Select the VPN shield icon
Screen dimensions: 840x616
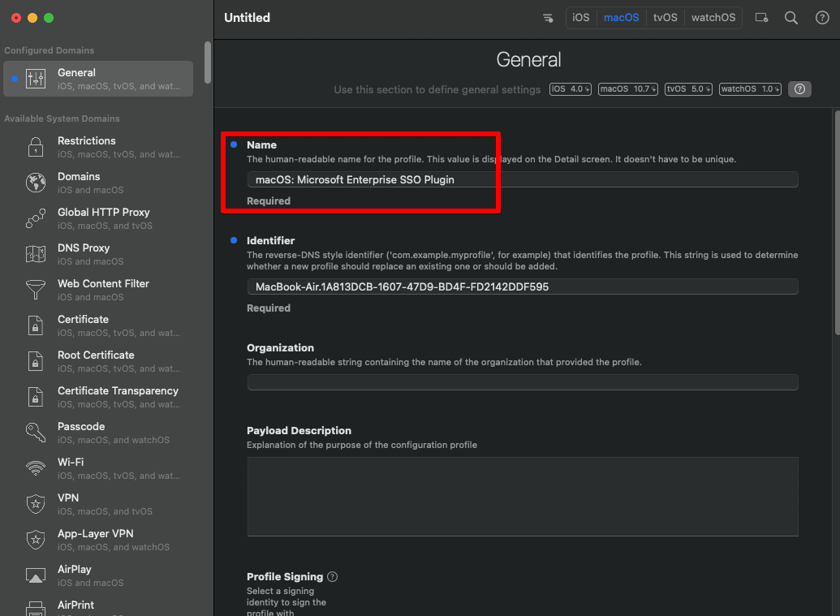[36, 504]
